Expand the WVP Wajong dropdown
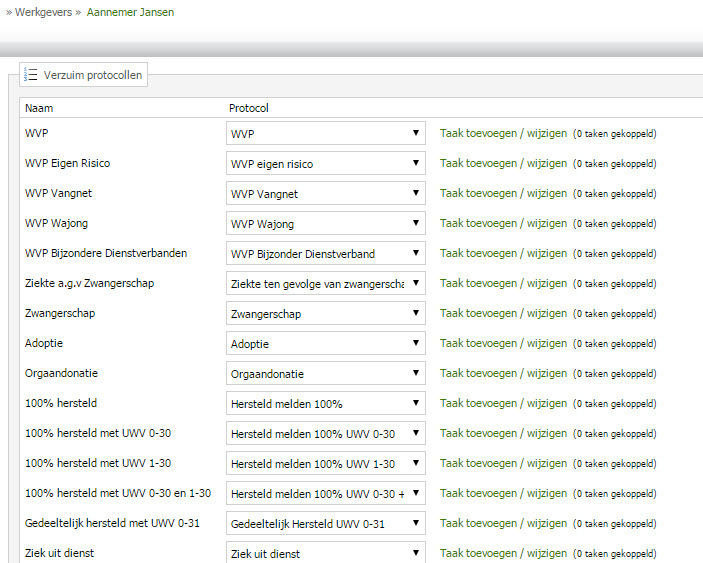This screenshot has width=703, height=563. tap(325, 223)
